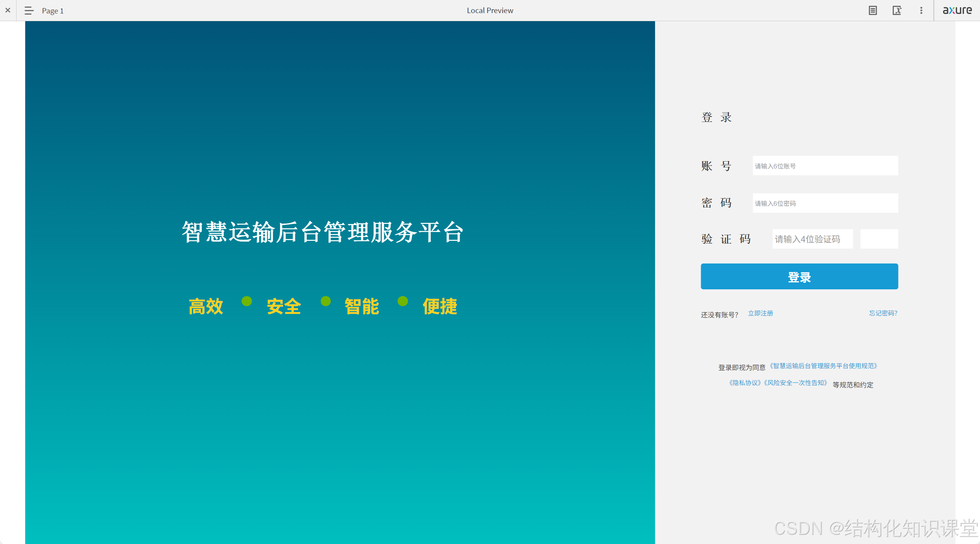980x544 pixels.
Task: Click the green dot before 安全
Action: pyautogui.click(x=247, y=301)
